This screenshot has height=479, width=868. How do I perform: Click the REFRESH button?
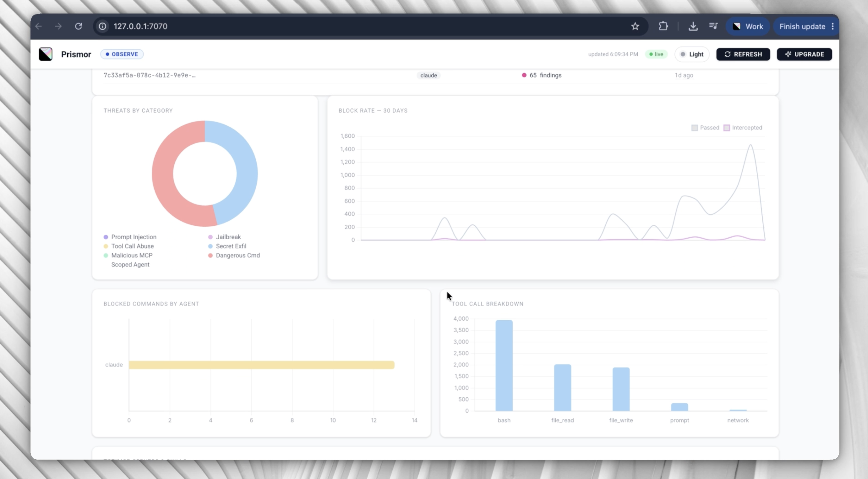click(x=743, y=54)
